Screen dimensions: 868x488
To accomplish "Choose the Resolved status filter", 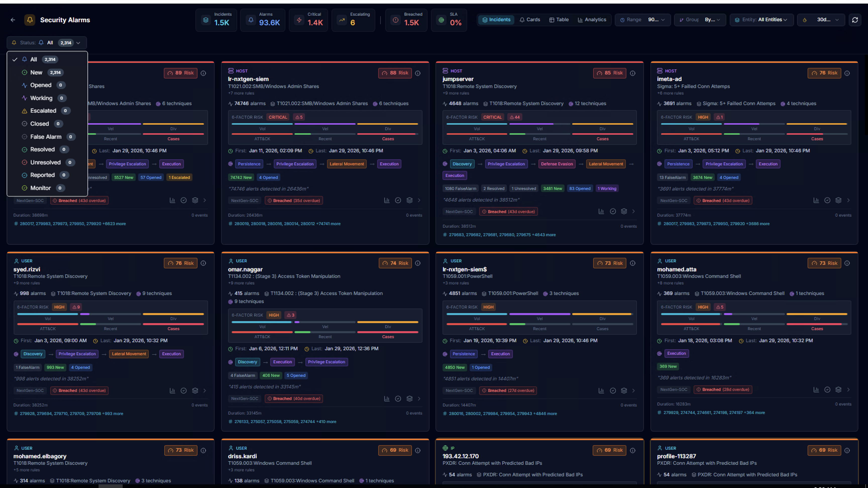I will coord(42,149).
